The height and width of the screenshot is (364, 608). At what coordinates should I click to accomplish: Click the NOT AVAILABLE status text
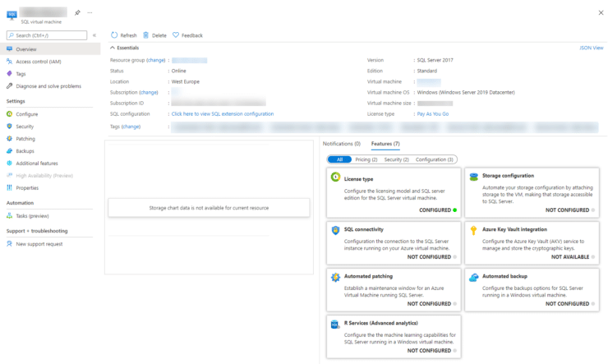click(570, 257)
